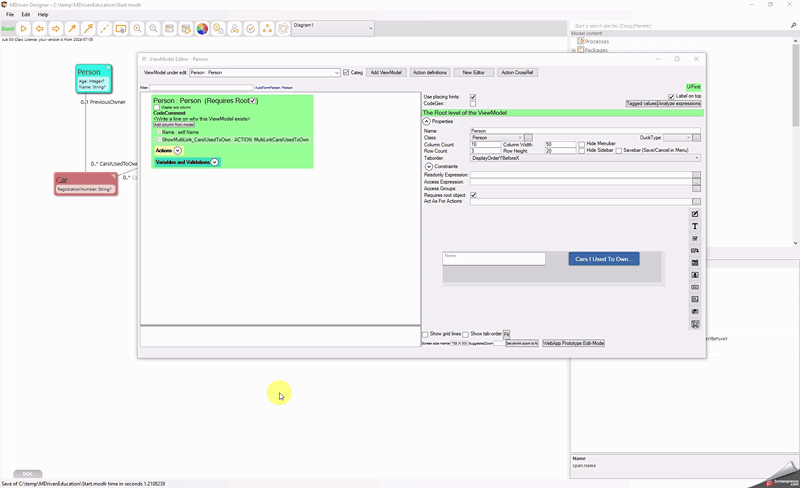Click the zoom in magnifier toolbar icon
The height and width of the screenshot is (488, 800).
click(137, 29)
